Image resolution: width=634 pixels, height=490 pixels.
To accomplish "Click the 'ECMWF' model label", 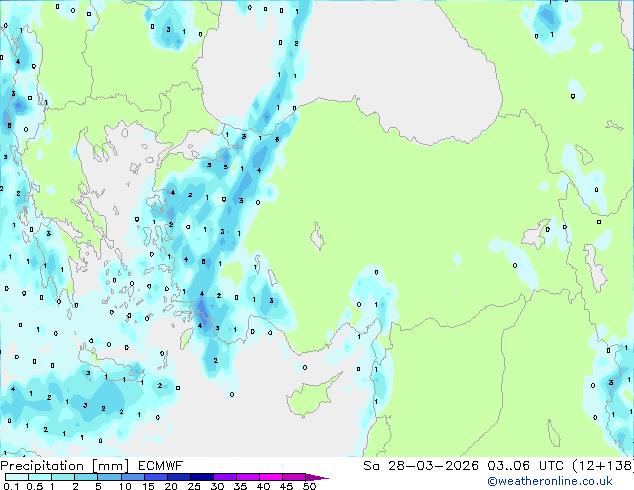I will point(161,466).
